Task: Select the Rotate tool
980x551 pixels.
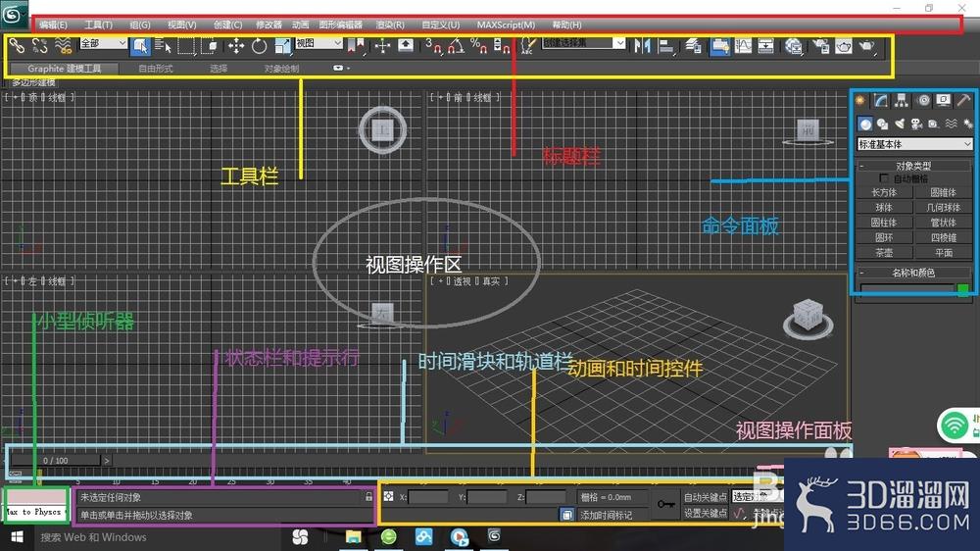Action: click(x=259, y=46)
